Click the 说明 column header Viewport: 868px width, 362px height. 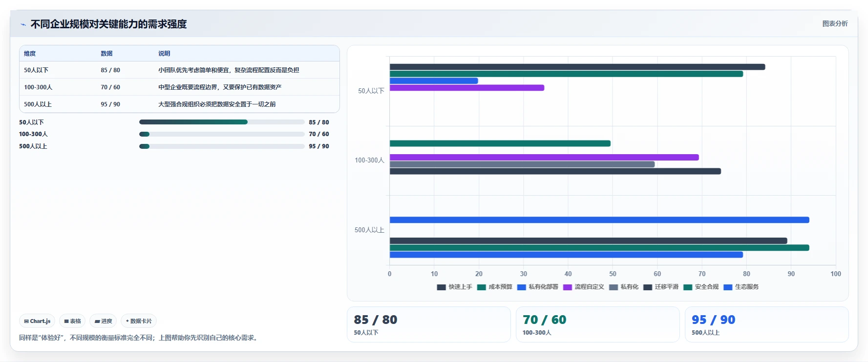(164, 54)
